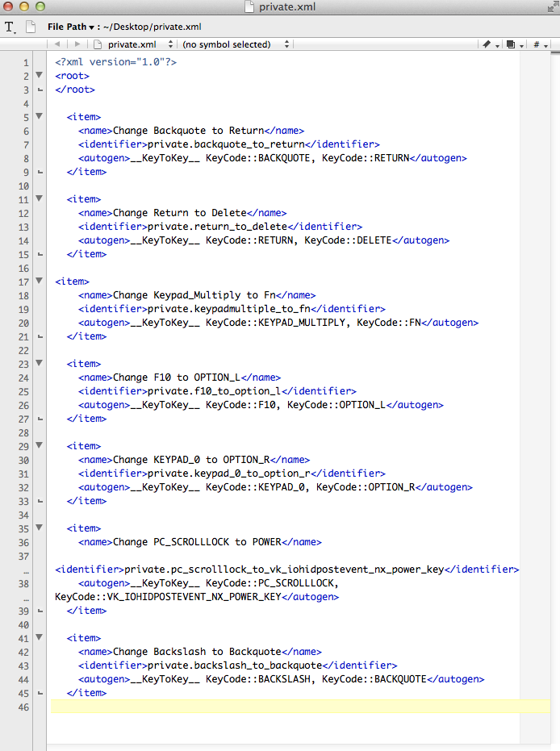Open the stacked-documents includes menu

[x=515, y=44]
